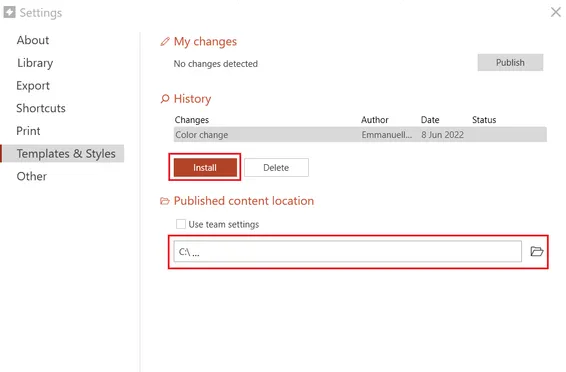
Task: Click the No changes detected text
Action: [215, 64]
